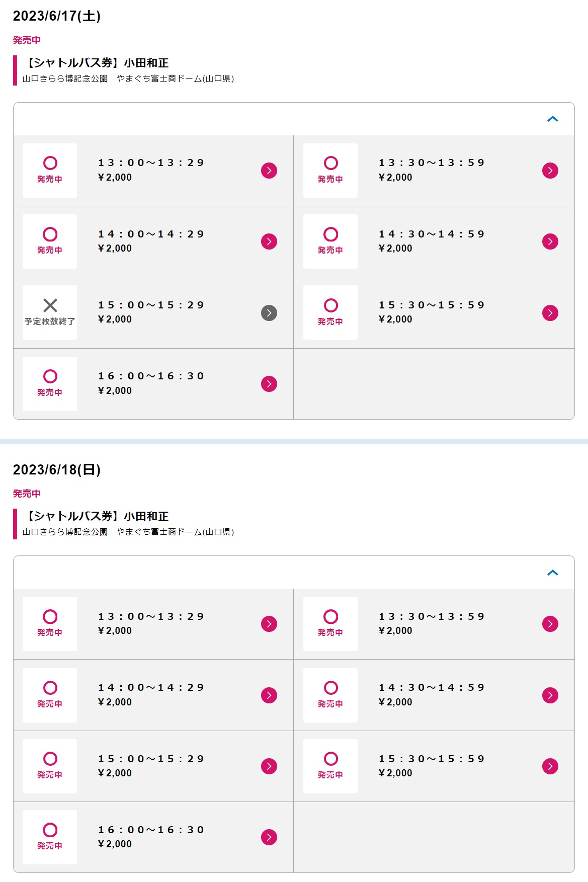Click arrow for 6/17 14:30～14:59 slot
Image resolution: width=588 pixels, height=882 pixels.
[x=550, y=242]
